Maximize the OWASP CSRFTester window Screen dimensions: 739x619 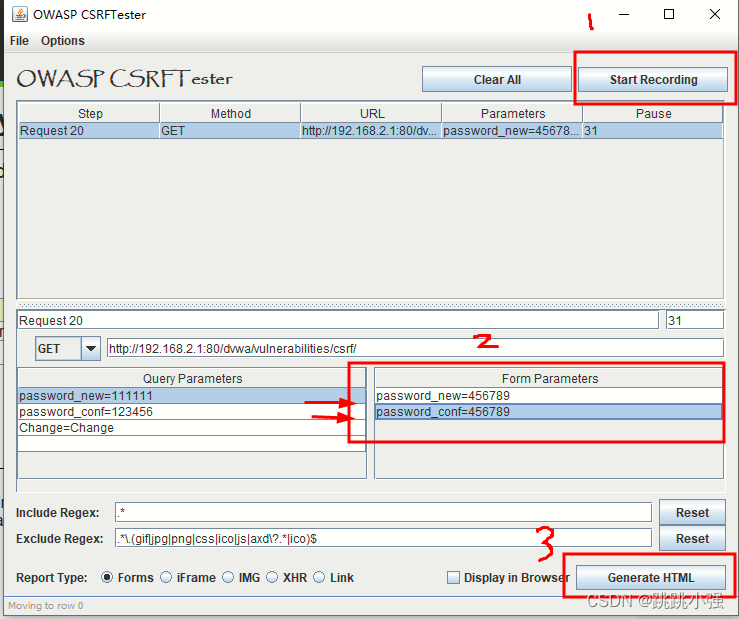tap(669, 14)
